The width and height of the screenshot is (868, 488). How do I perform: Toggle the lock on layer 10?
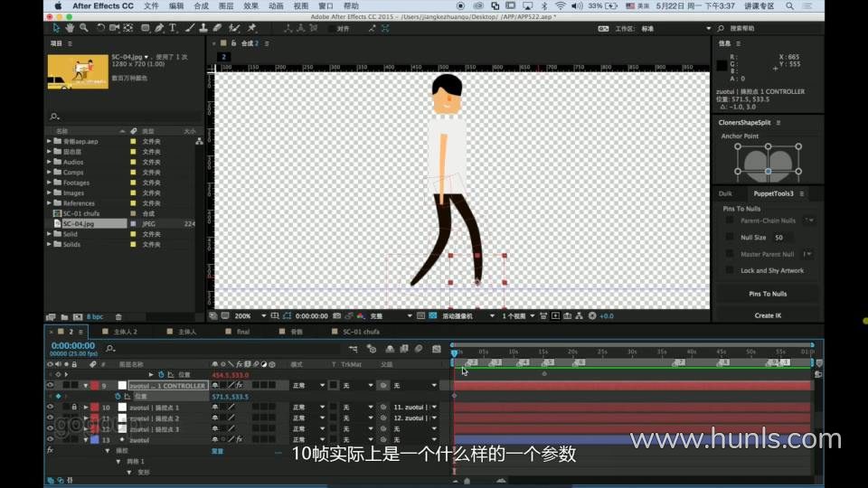click(74, 408)
